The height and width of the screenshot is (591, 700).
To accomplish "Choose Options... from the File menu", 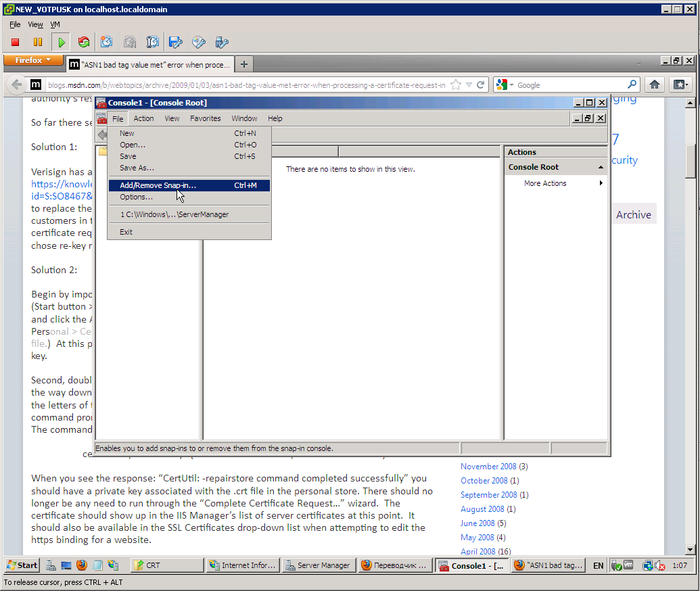I will click(189, 197).
